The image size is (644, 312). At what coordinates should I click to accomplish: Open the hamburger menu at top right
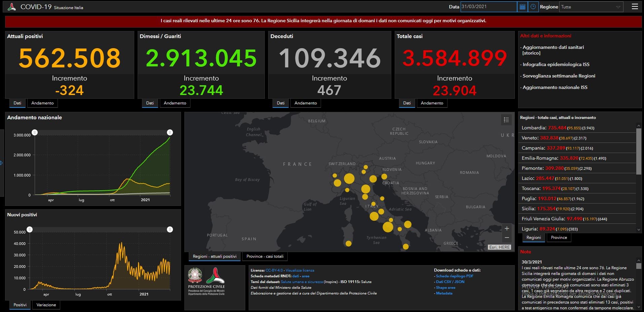tap(635, 6)
